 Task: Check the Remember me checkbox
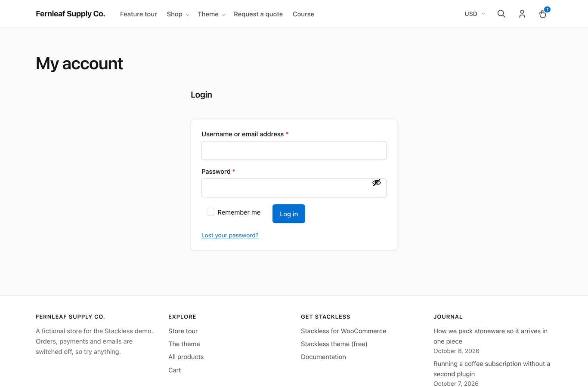(210, 212)
